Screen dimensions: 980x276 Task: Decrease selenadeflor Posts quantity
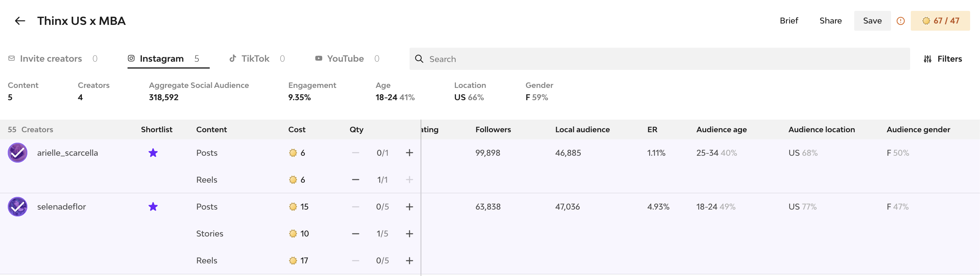point(355,207)
